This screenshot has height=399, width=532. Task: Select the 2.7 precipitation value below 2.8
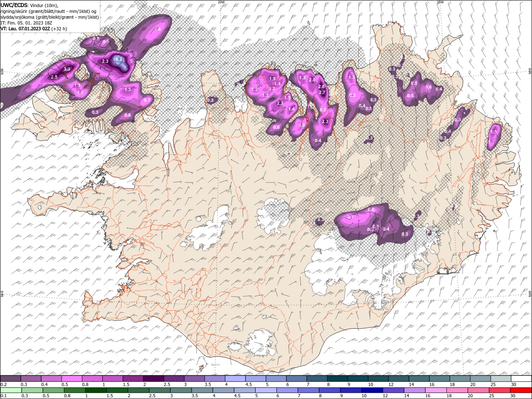[x=322, y=92]
